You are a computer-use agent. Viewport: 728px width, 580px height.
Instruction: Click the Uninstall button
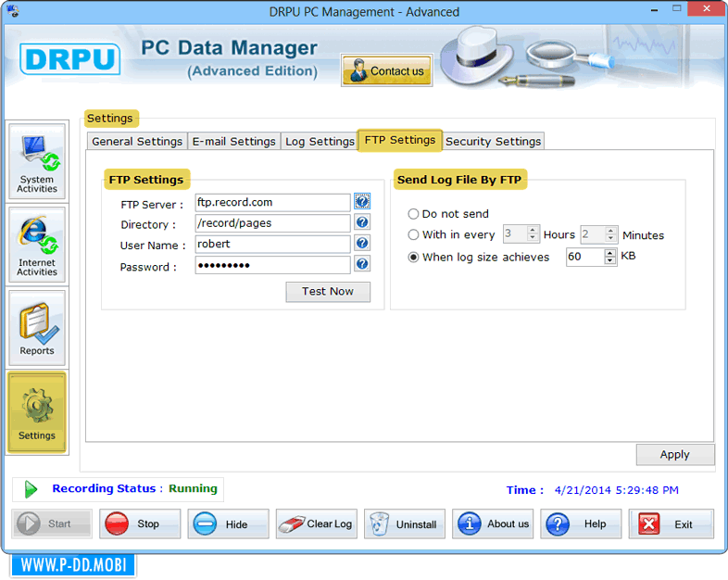point(405,523)
